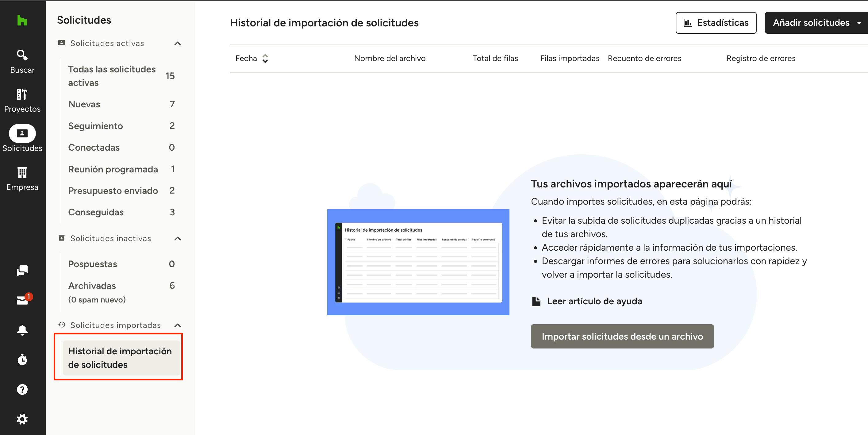This screenshot has height=435, width=868.
Task: Open the chat messages icon
Action: click(22, 270)
